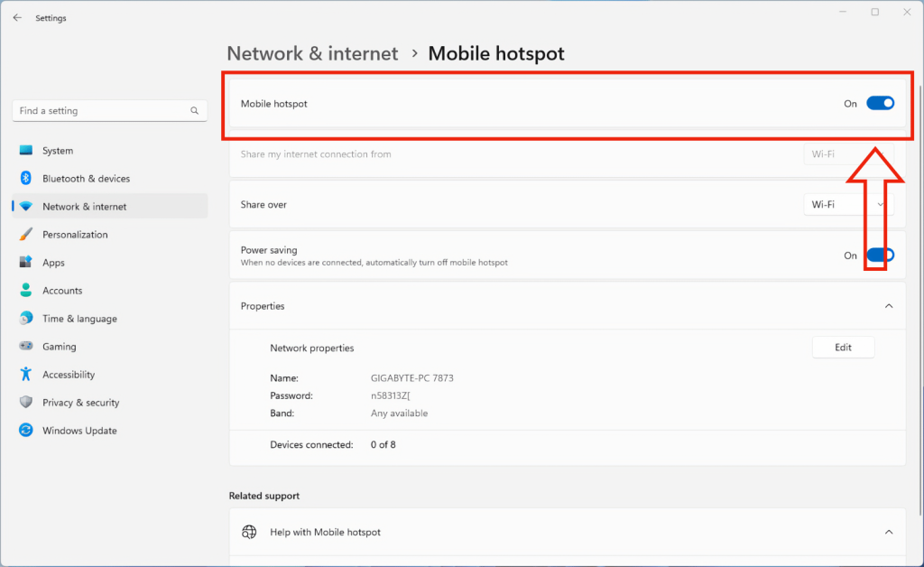Image resolution: width=924 pixels, height=567 pixels.
Task: Minimize the Settings window
Action: tap(843, 12)
